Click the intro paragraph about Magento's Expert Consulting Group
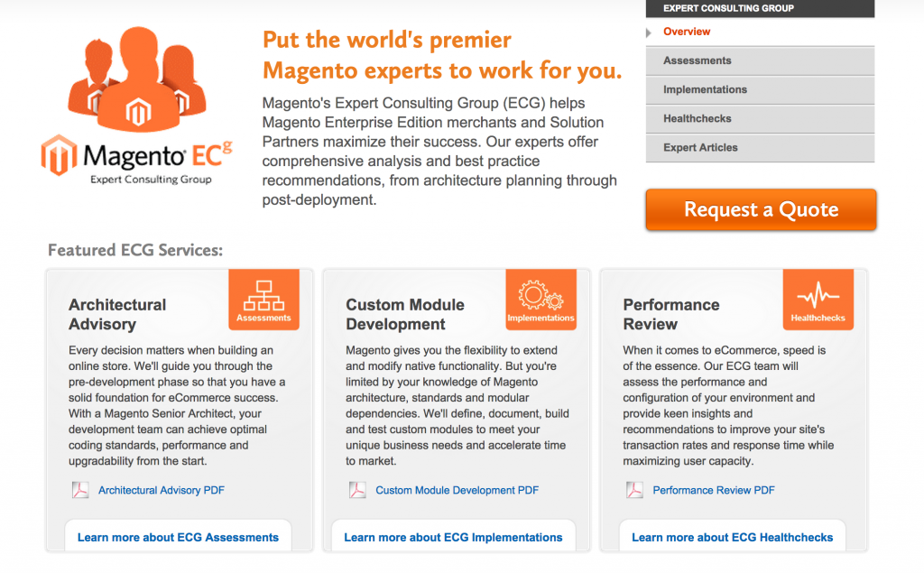 (439, 152)
